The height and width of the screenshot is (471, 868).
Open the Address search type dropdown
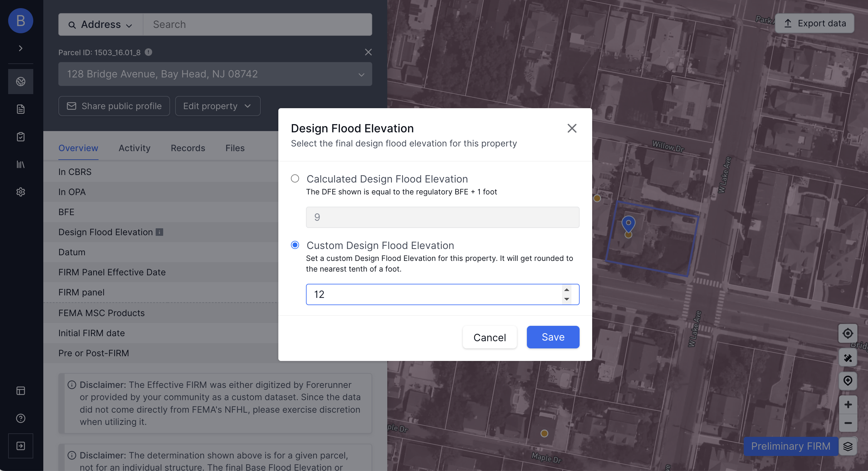pyautogui.click(x=100, y=24)
